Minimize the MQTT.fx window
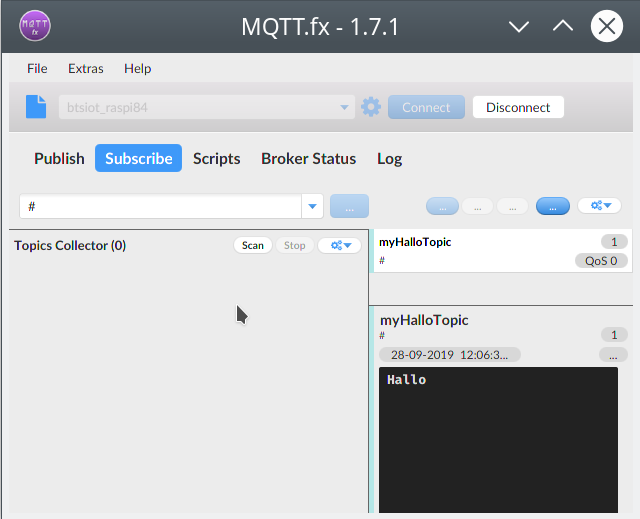This screenshot has width=640, height=519. tap(519, 27)
